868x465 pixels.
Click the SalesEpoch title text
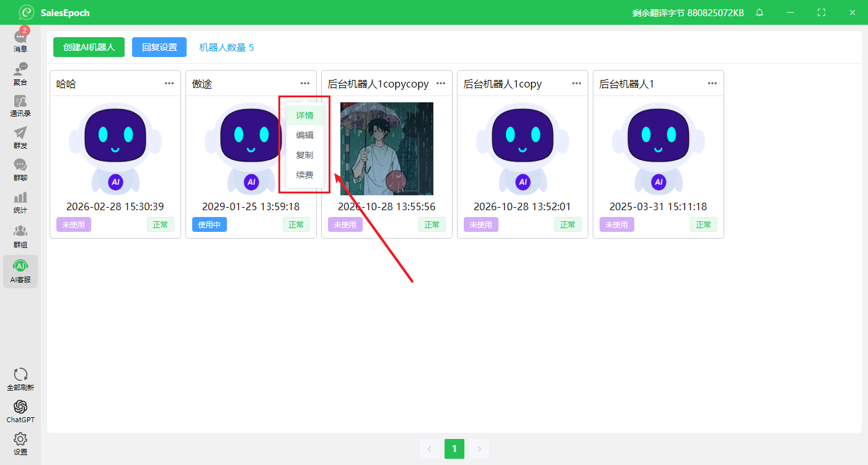[x=65, y=12]
